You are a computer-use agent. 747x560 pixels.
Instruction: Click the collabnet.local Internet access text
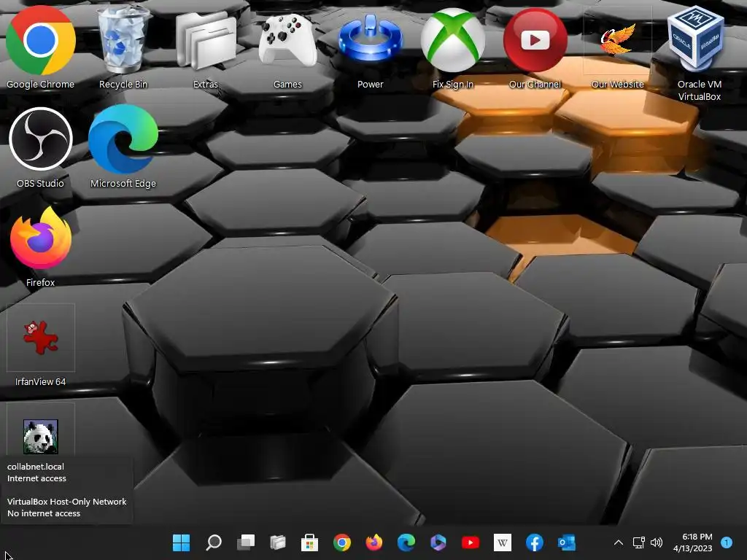point(36,472)
